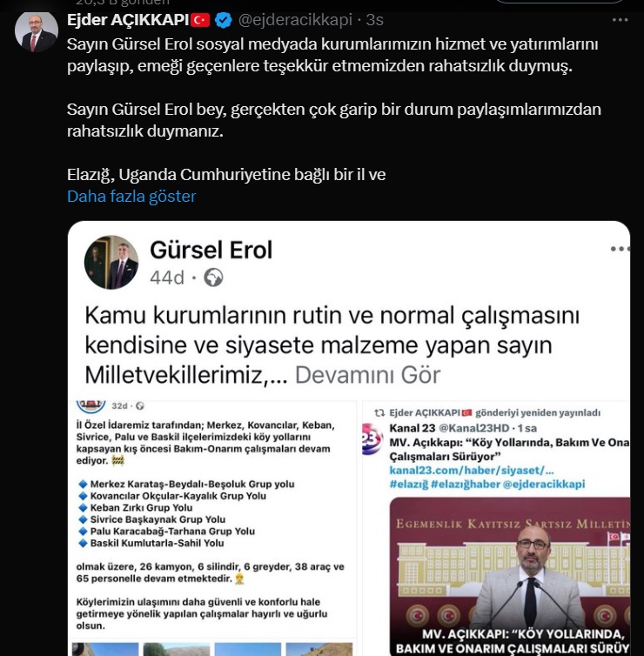This screenshot has width=644, height=656.
Task: Click the Kanal 23 channel logo
Action: [x=372, y=439]
